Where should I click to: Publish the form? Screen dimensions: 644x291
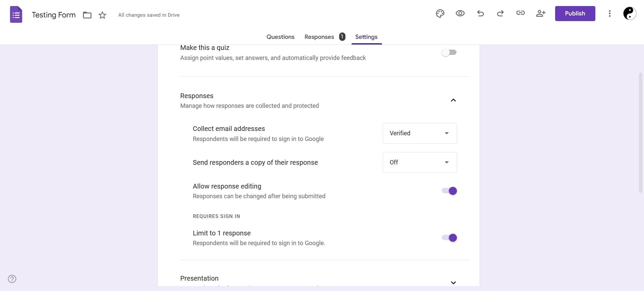tap(575, 13)
